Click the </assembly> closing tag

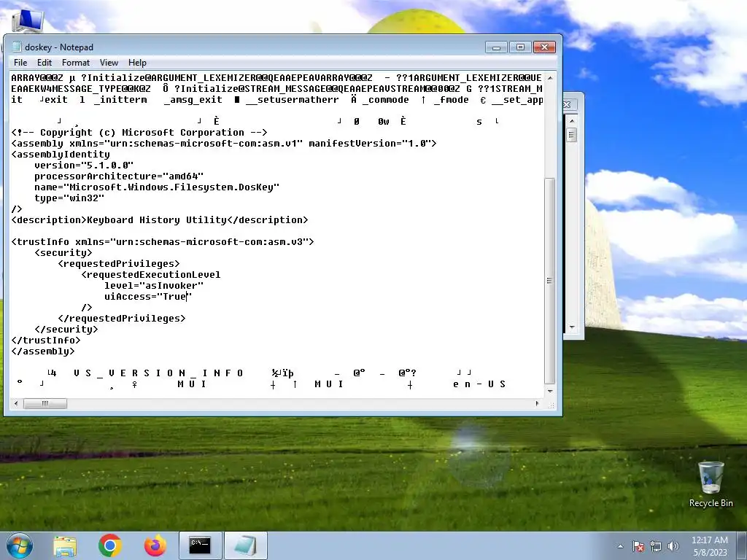43,351
